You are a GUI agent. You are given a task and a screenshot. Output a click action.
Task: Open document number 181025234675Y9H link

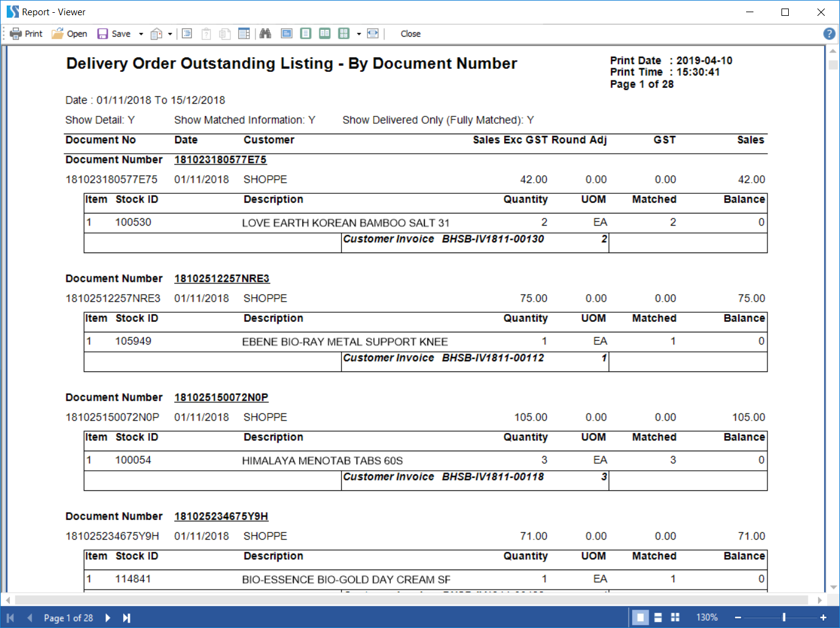(221, 516)
